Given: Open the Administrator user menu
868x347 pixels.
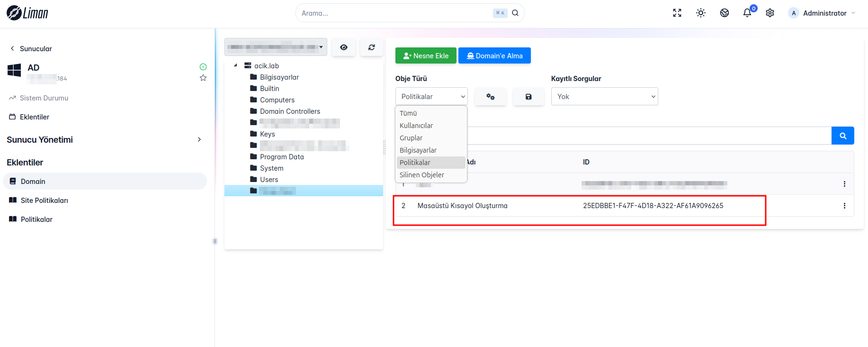Looking at the screenshot, I should (822, 13).
